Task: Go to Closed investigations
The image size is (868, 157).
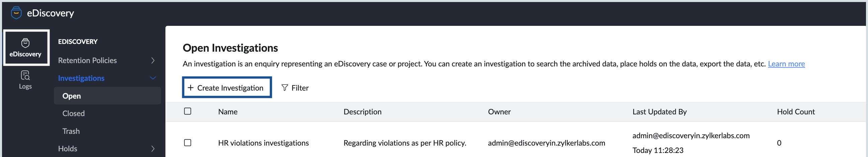Action: pyautogui.click(x=73, y=113)
